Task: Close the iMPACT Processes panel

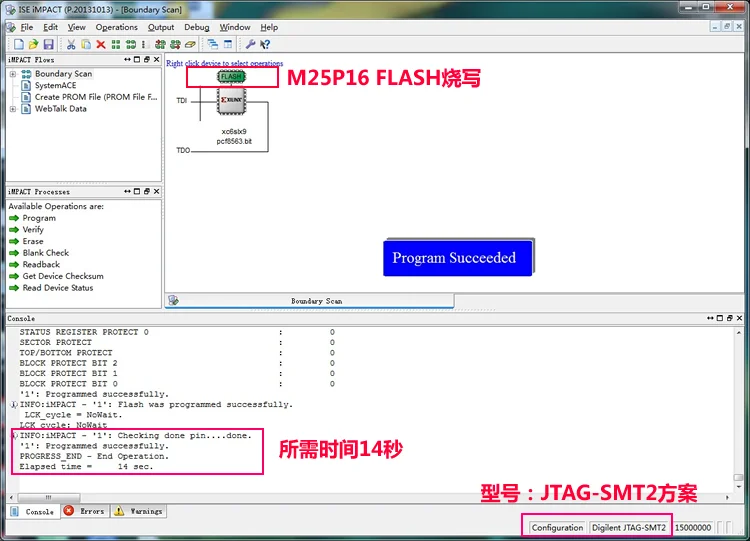Action: (x=156, y=191)
